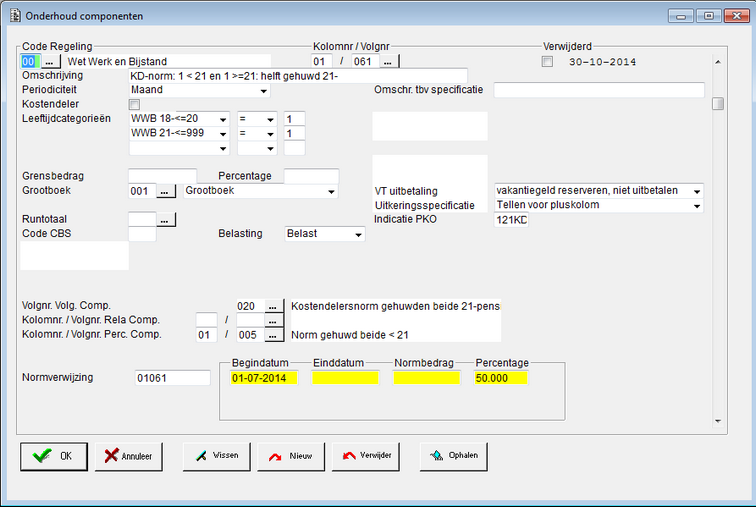Click the OK button with green checkmark
This screenshot has height=507, width=756.
[x=54, y=456]
